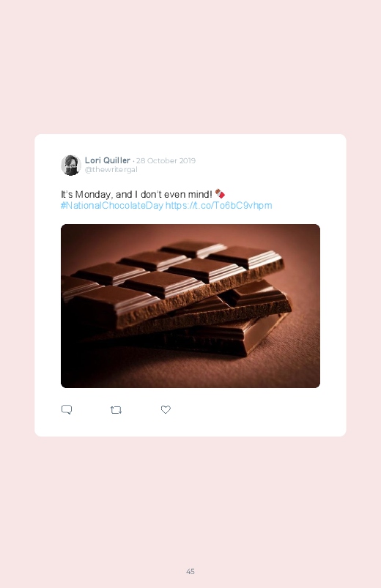Click the word "mind!" in the tweet

pyautogui.click(x=200, y=194)
